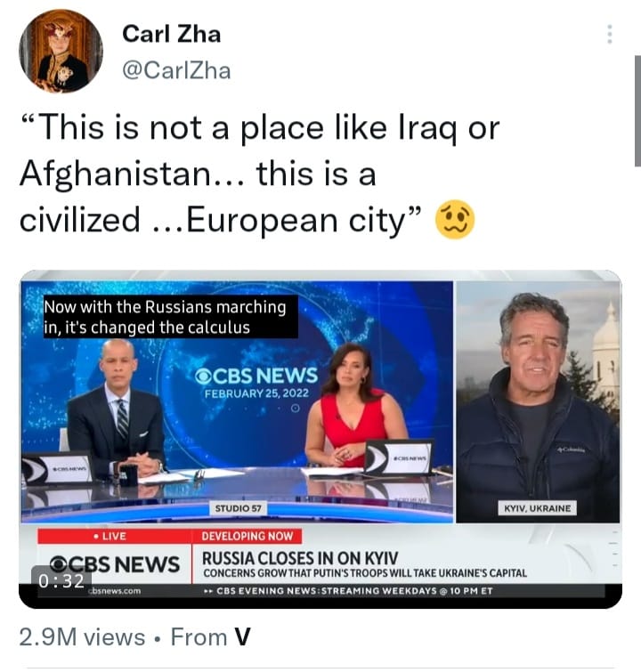Viewport: 641px width, 672px height.
Task: Open the 'From V' source link
Action: coord(210,637)
